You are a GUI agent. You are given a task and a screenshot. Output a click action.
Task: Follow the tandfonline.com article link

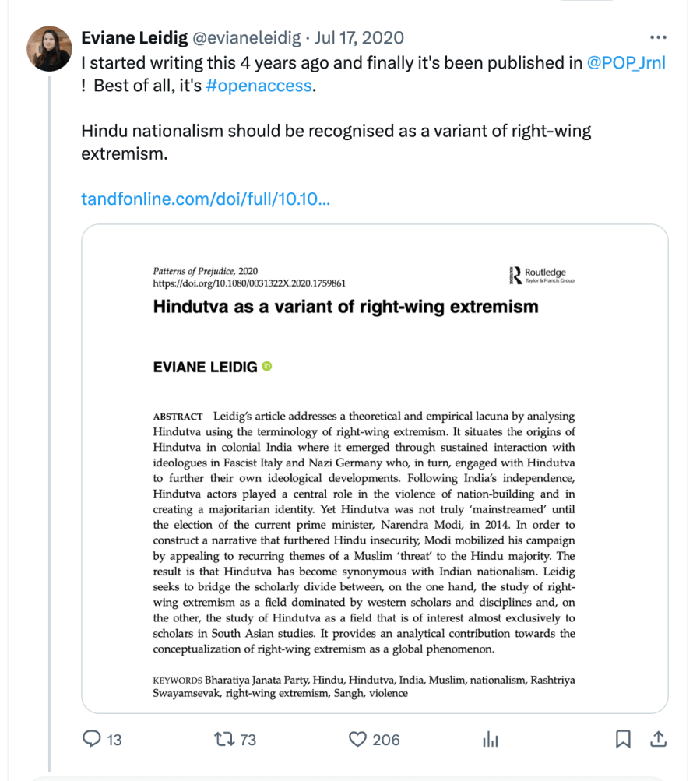pyautogui.click(x=206, y=199)
